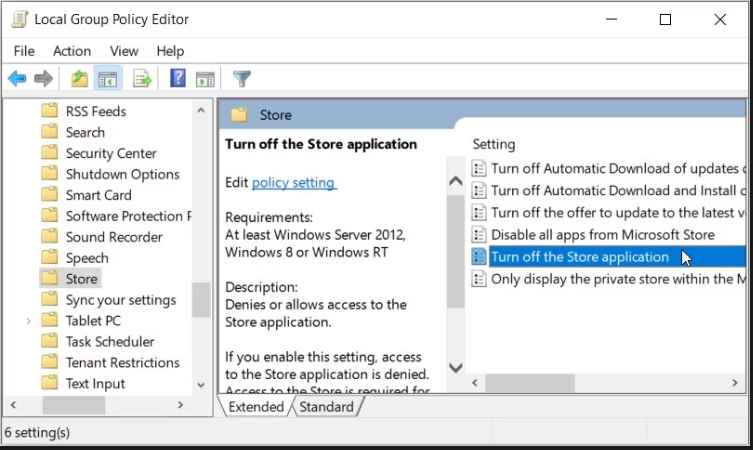This screenshot has width=753, height=450.
Task: Select the Software Protection tree folder
Action: (128, 216)
